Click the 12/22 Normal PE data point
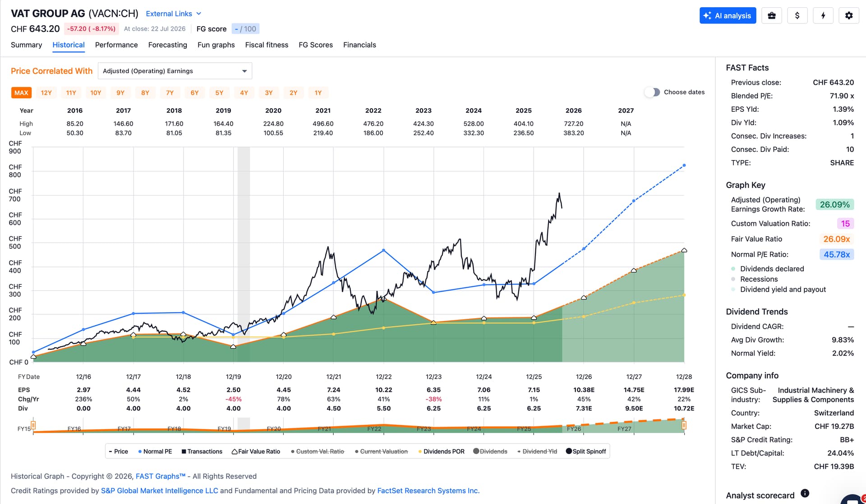Screen dimensions: 866x504 pos(384,250)
